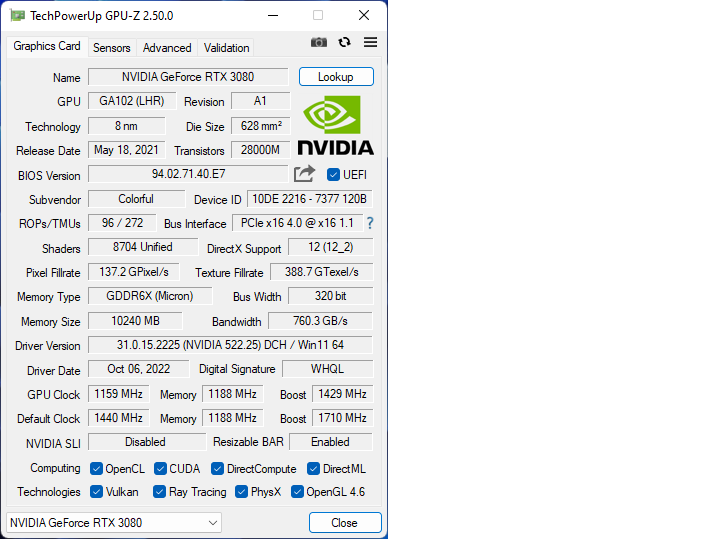The width and height of the screenshot is (717, 539).
Task: Click the Driver Version field 31.0.15.2225
Action: point(230,345)
